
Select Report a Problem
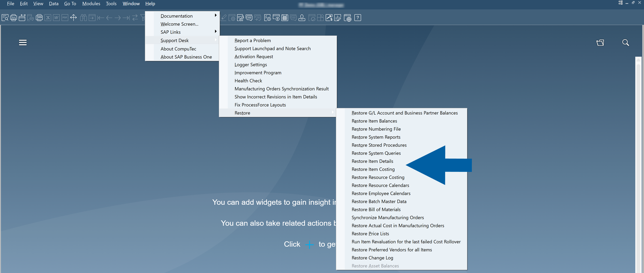(278, 40)
